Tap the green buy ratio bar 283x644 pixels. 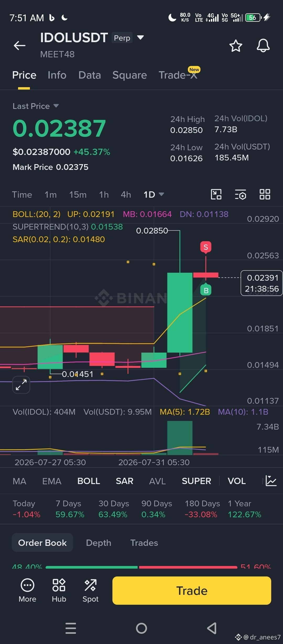tap(91, 567)
